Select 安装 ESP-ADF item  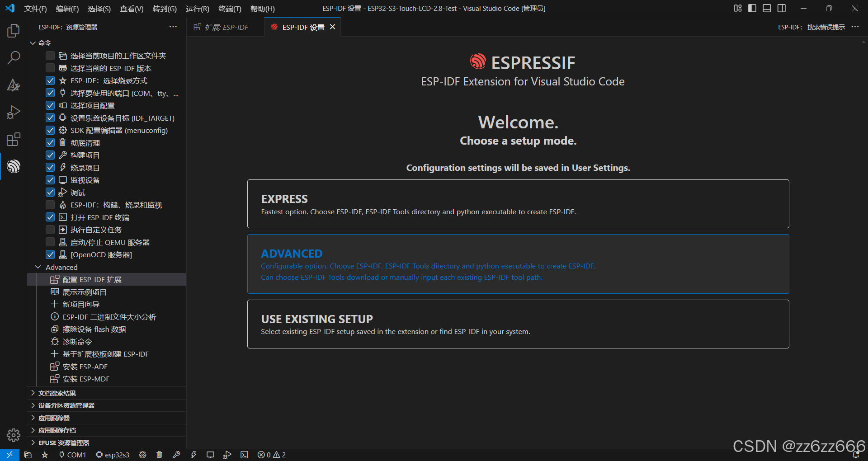point(107,367)
